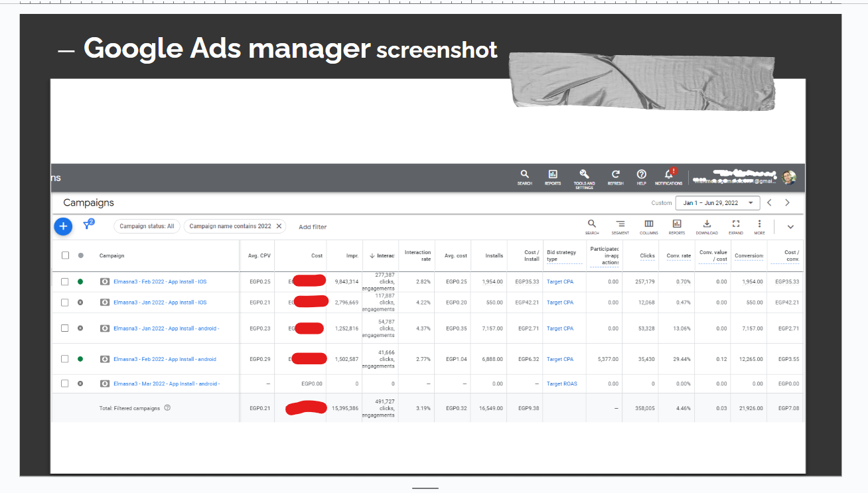868x493 pixels.
Task: Check the Feb 2022 App Install IOS row
Action: click(65, 281)
